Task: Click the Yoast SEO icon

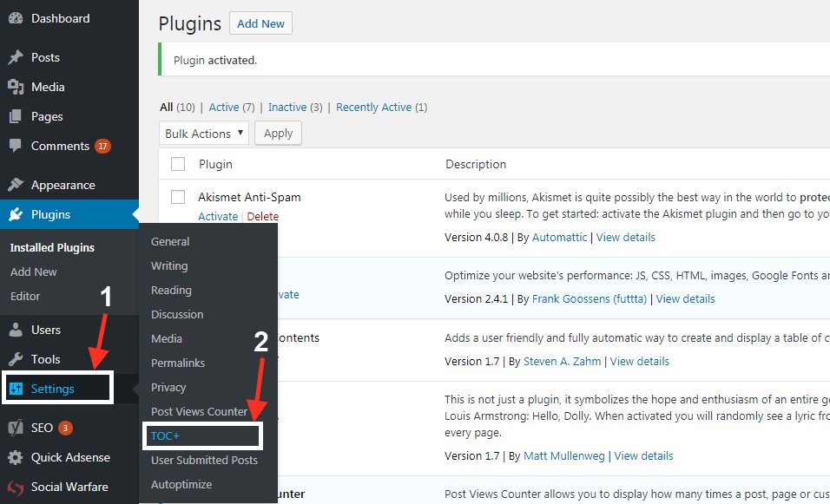Action: (16, 428)
